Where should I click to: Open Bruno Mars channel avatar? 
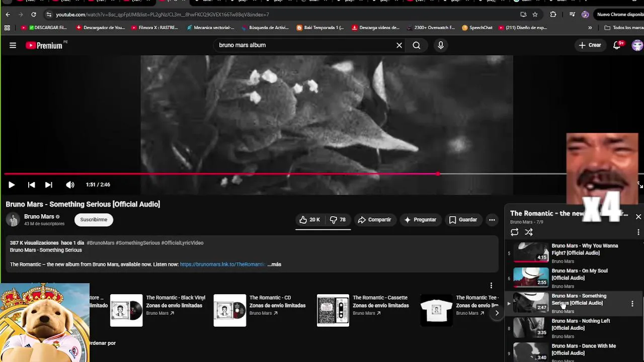point(13,220)
